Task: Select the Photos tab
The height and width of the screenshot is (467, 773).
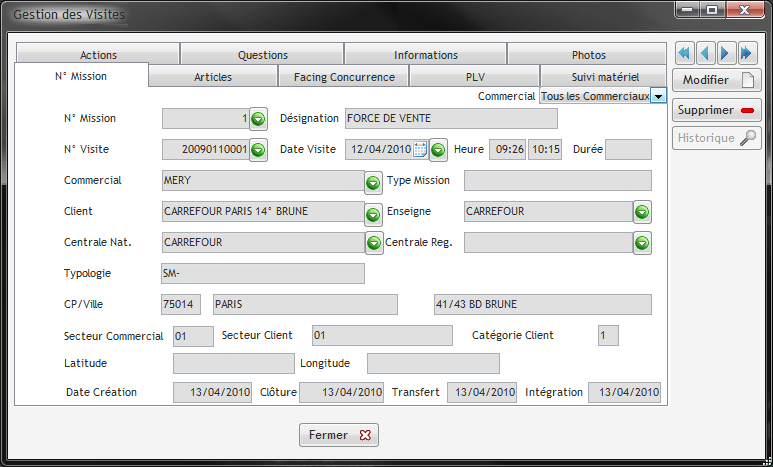Action: (x=588, y=55)
